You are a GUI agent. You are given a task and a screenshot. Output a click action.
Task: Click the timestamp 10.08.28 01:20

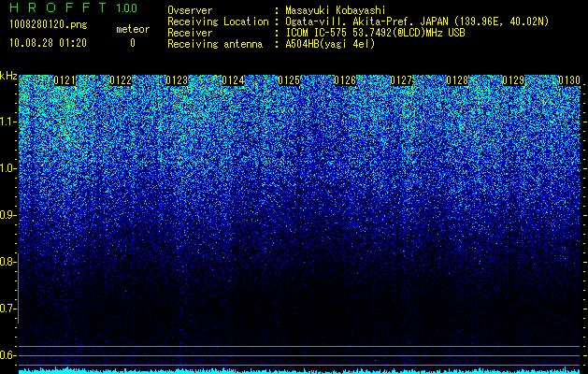pos(48,43)
